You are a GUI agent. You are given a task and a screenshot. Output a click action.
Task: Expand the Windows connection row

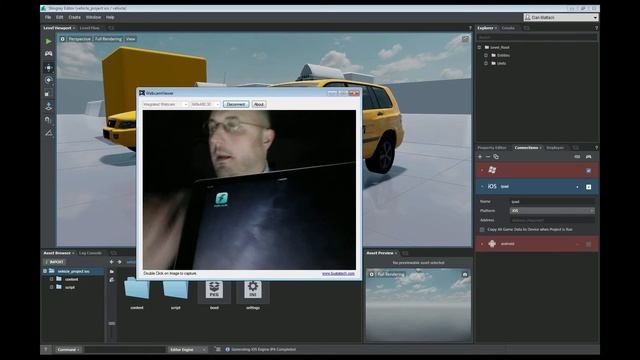[x=482, y=171]
